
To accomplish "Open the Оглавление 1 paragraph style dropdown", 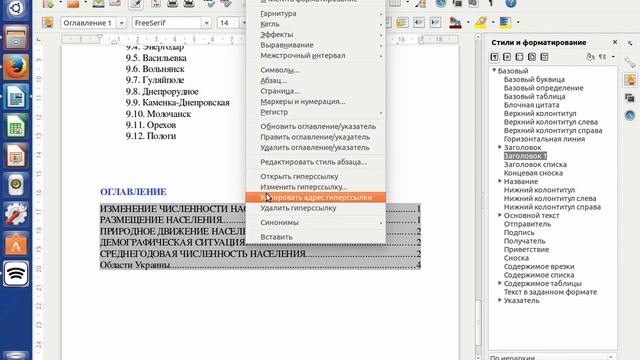I will point(122,23).
